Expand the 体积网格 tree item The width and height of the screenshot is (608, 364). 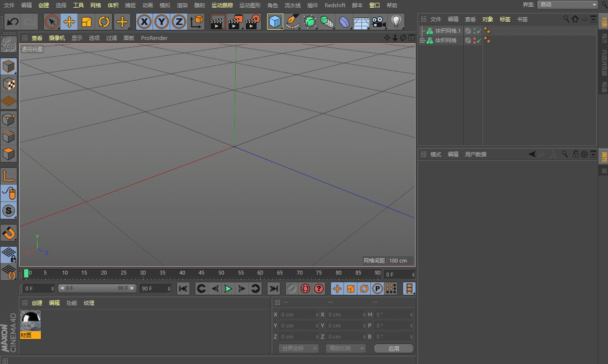coord(422,41)
